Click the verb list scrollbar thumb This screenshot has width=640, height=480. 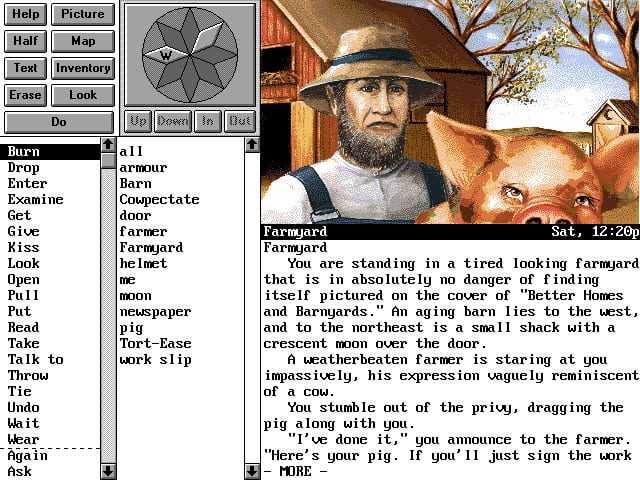click(x=108, y=161)
